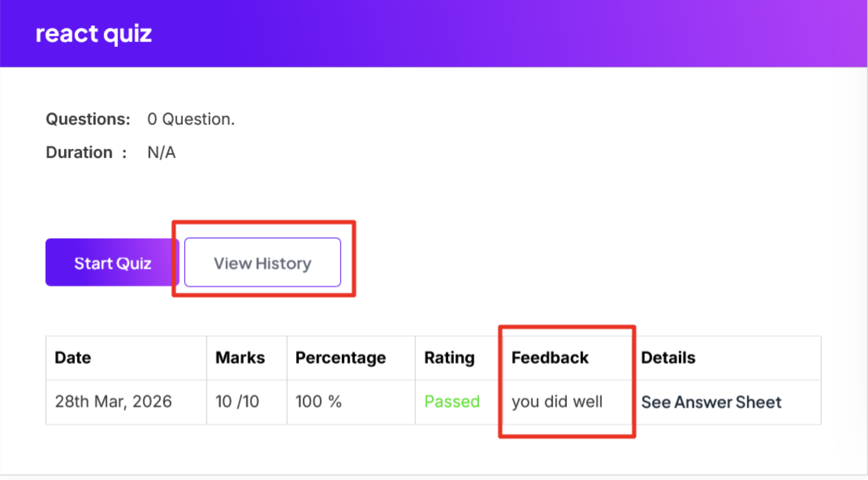Select the 10 /10 marks cell
The height and width of the screenshot is (480, 868).
(x=237, y=402)
